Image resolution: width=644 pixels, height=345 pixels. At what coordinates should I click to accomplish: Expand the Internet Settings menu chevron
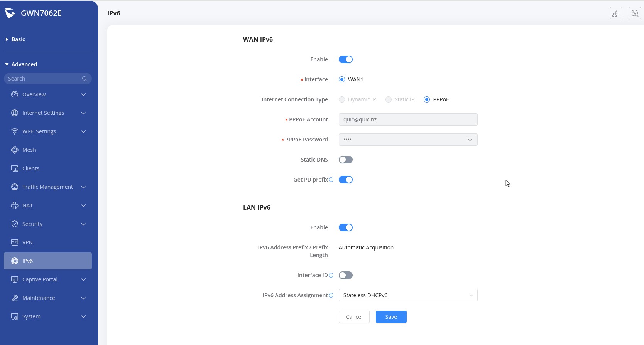tap(83, 113)
